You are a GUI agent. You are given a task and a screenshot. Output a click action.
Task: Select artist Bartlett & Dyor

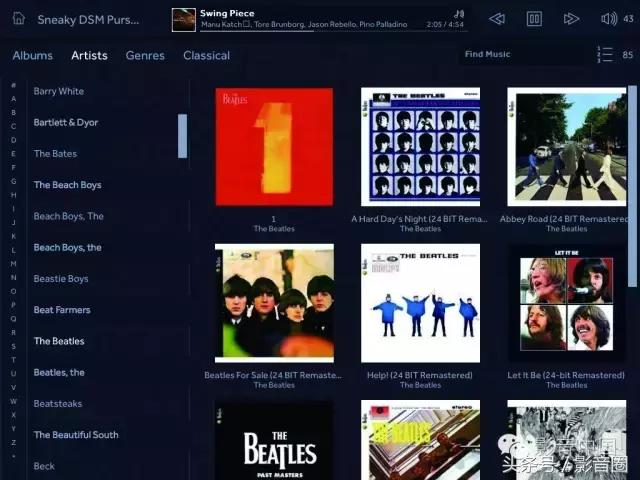[x=66, y=122]
